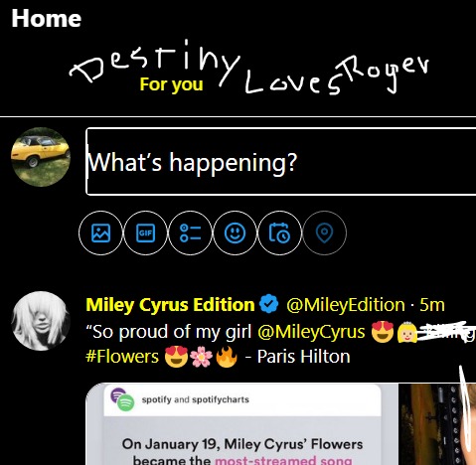This screenshot has width=476, height=465.
Task: Open the @MileyCyrus mention
Action: click(311, 332)
